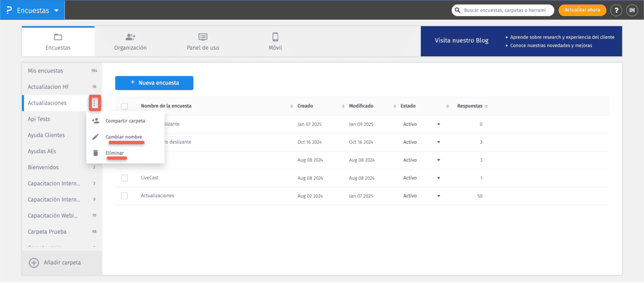The height and width of the screenshot is (283, 644).
Task: Click the share person icon in folder menu
Action: coord(96,121)
